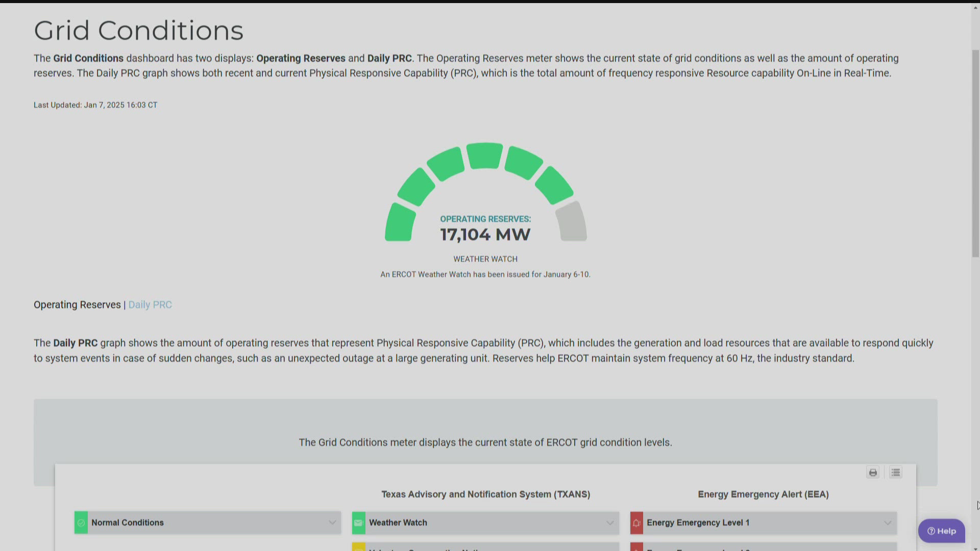The width and height of the screenshot is (980, 551).
Task: Switch to the Daily PRC view
Action: (150, 305)
